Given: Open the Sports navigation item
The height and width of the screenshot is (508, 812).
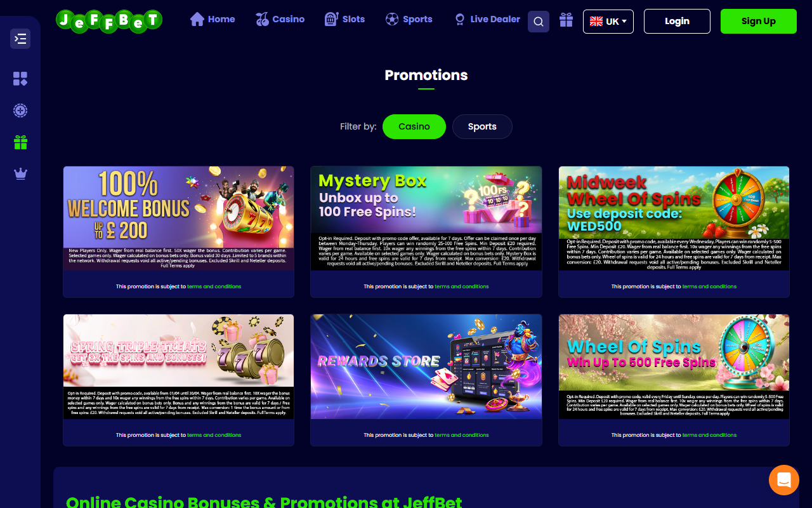Looking at the screenshot, I should 409,19.
